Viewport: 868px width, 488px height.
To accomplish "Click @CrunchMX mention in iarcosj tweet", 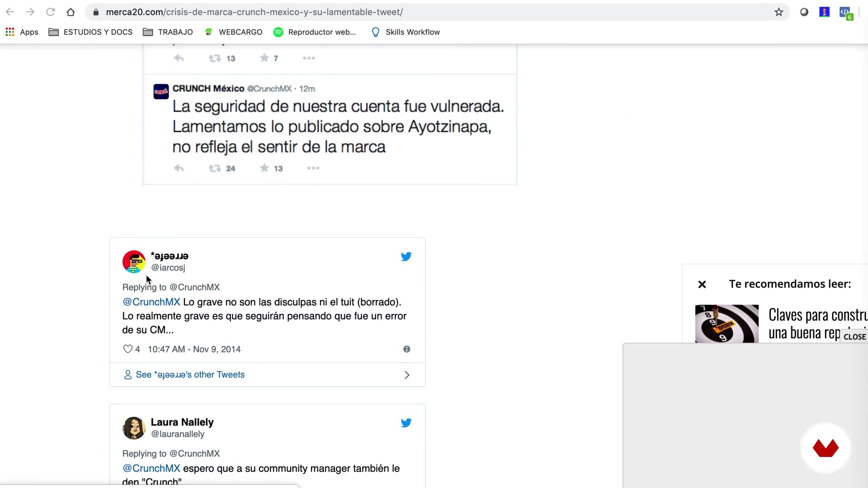I will [x=151, y=302].
